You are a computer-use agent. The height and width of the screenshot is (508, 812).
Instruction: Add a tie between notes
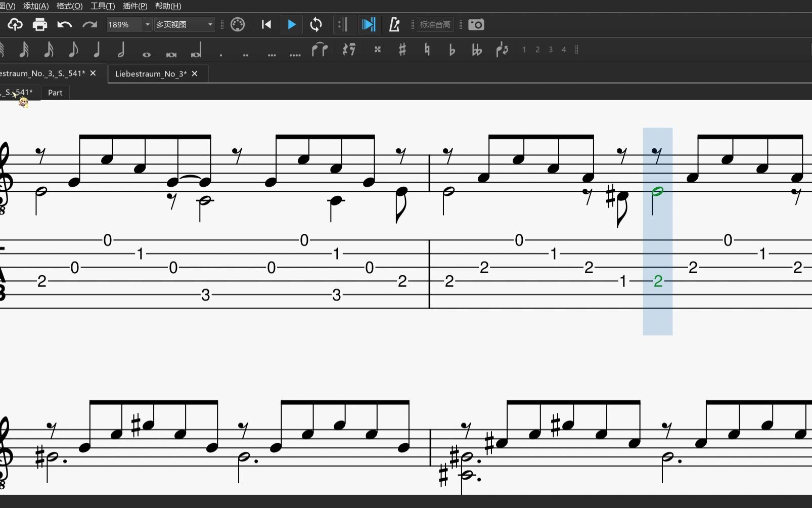pos(320,50)
